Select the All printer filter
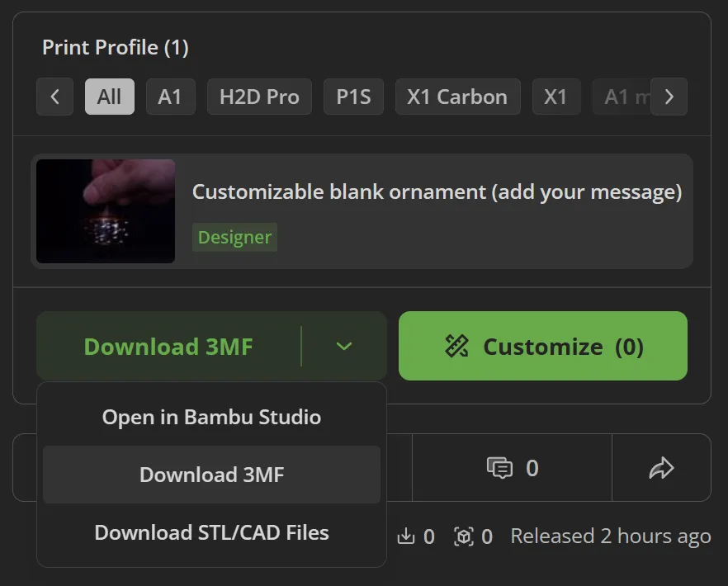The image size is (728, 586). pos(110,97)
